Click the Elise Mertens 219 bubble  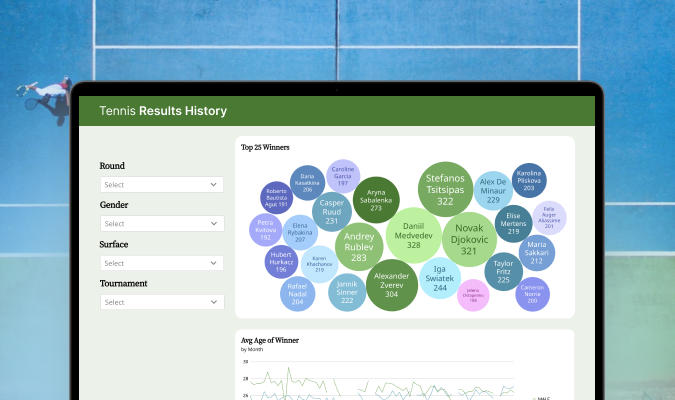pos(513,223)
